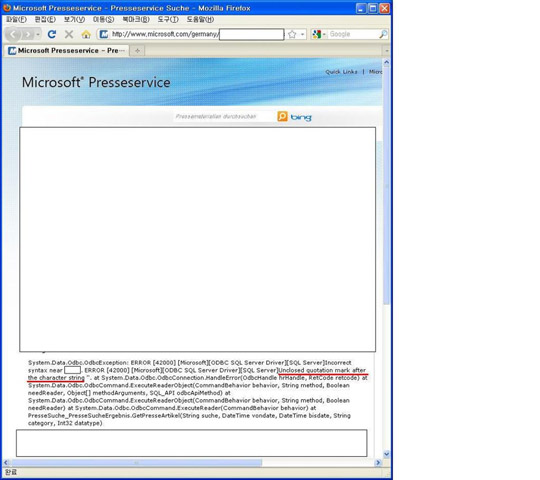The height and width of the screenshot is (480, 540).
Task: Open the list all tabs dropdown
Action: pyautogui.click(x=387, y=51)
